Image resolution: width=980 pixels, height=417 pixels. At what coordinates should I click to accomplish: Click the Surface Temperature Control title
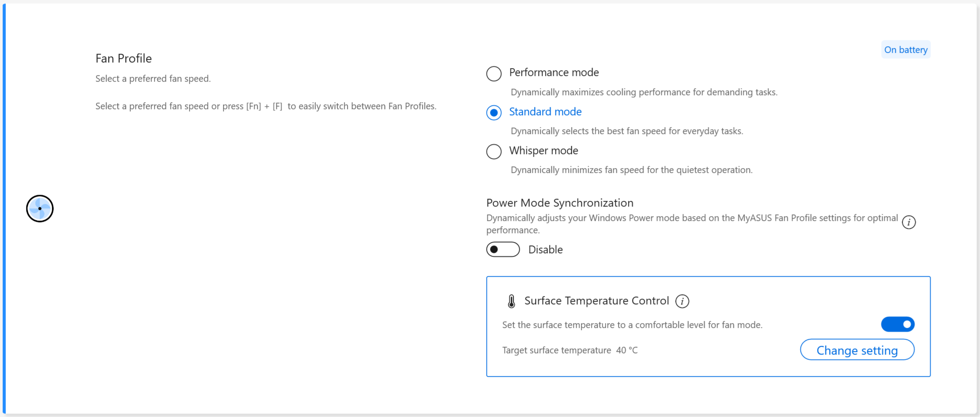pos(596,301)
